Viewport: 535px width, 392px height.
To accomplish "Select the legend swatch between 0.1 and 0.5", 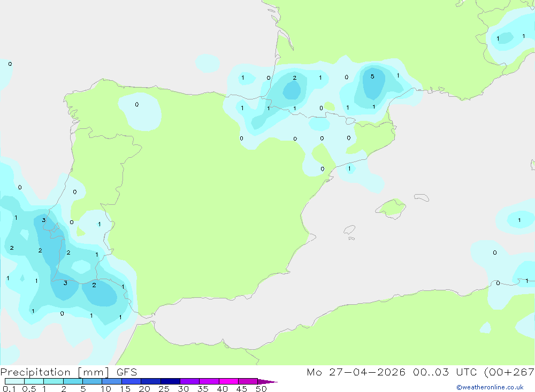I will tap(14, 381).
